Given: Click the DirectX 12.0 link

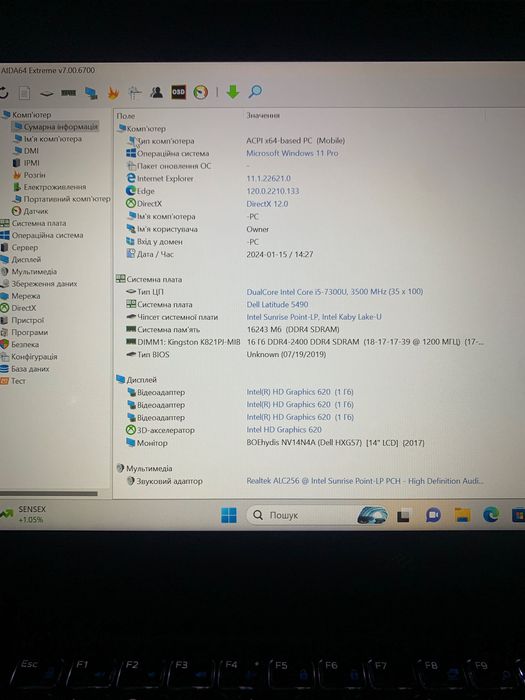Looking at the screenshot, I should [x=267, y=204].
